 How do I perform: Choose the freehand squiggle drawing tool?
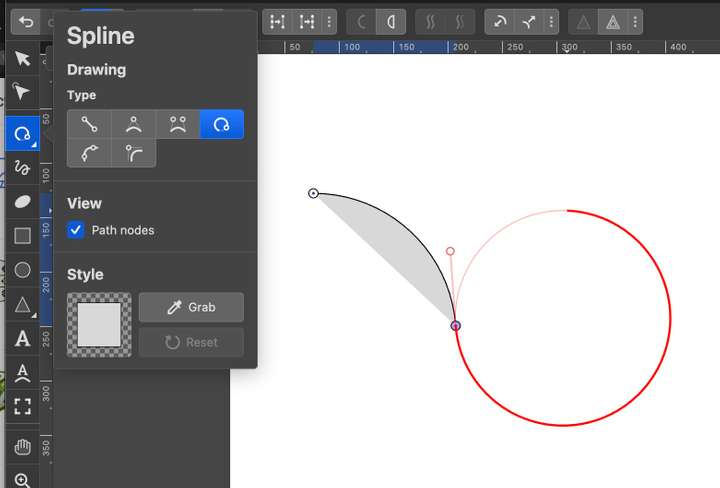pyautogui.click(x=22, y=167)
